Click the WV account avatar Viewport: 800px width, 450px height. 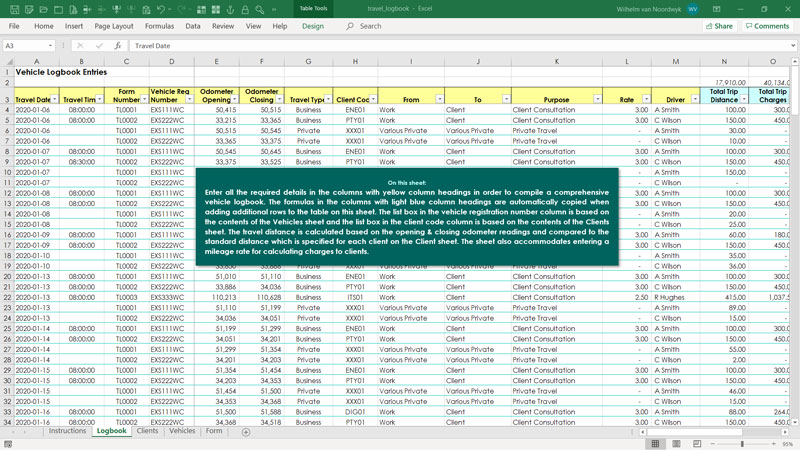[x=692, y=9]
